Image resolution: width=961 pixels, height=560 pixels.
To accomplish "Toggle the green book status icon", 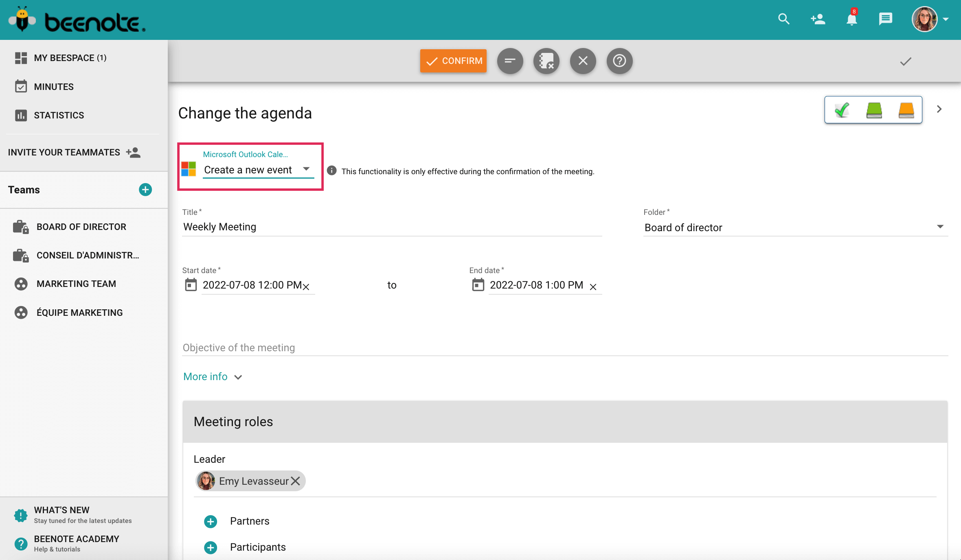I will [874, 109].
